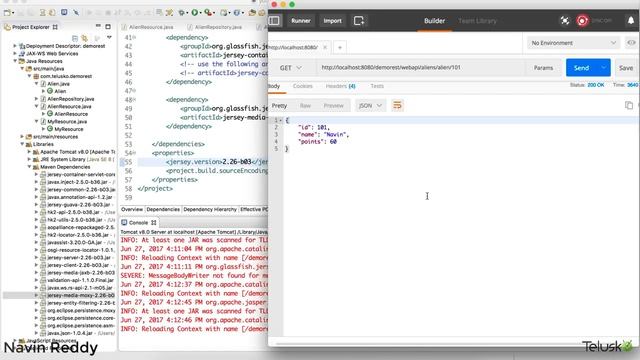Click the Run external tools icon
Screen dimensions: 640x360
[208, 13]
